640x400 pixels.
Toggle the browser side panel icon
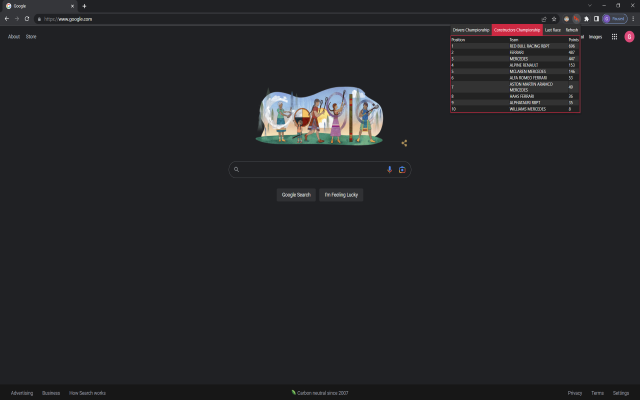[596, 19]
